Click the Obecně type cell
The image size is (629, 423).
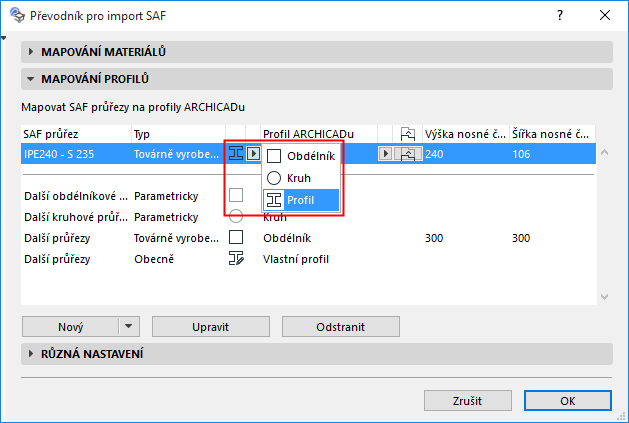[x=154, y=259]
